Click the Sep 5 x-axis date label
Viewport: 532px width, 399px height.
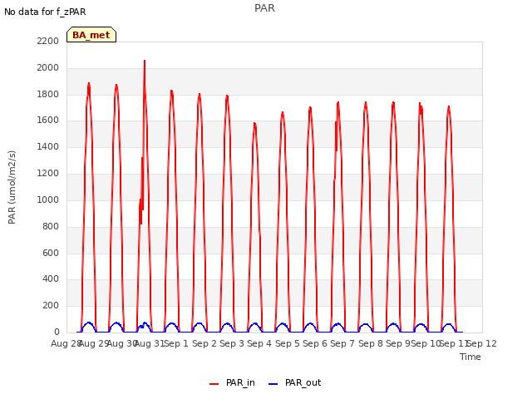coord(287,343)
